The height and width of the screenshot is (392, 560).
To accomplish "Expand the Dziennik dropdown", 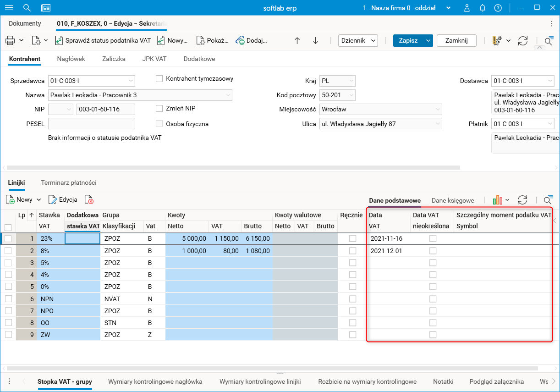I will [x=357, y=40].
